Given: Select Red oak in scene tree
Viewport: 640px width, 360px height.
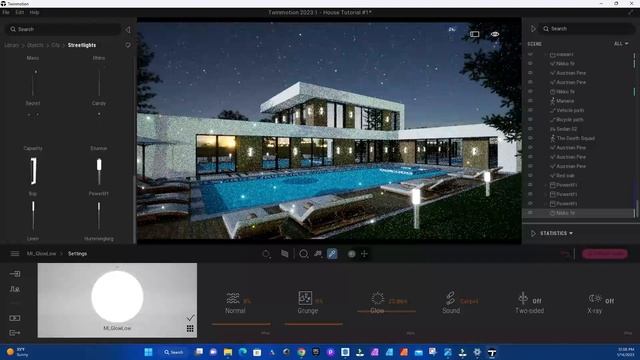Looking at the screenshot, I should (x=565, y=176).
